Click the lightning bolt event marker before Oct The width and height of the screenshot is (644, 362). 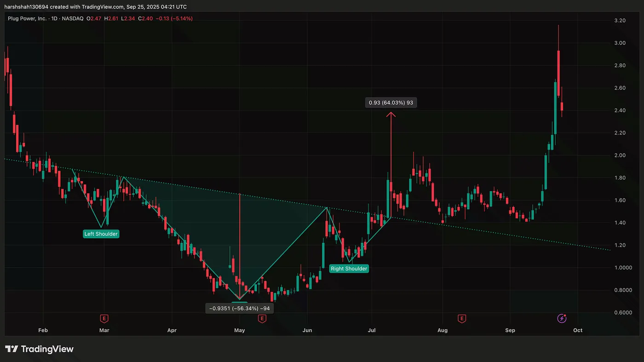[562, 318]
